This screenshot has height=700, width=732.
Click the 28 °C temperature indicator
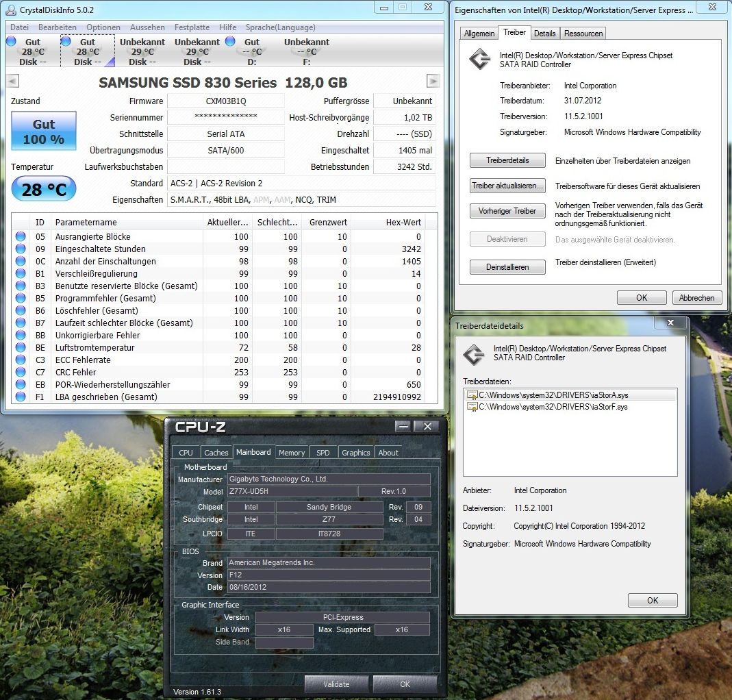(44, 188)
